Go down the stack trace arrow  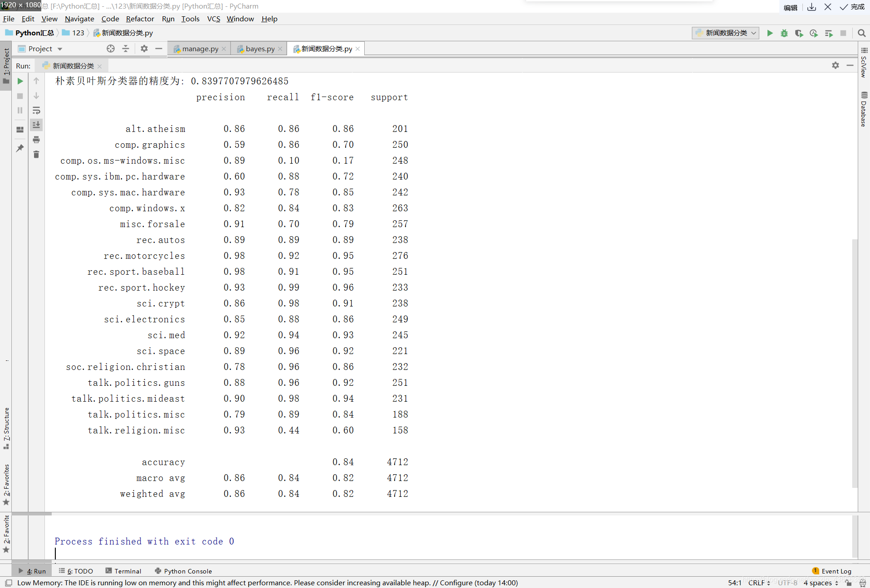pos(36,96)
